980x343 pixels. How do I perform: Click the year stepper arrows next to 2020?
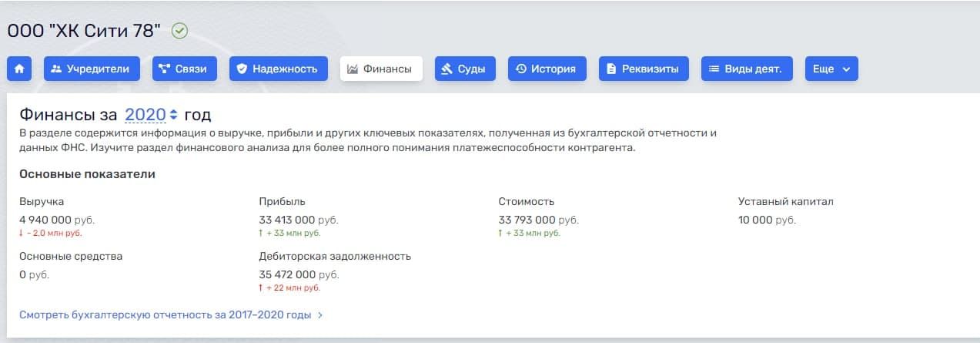tap(173, 115)
